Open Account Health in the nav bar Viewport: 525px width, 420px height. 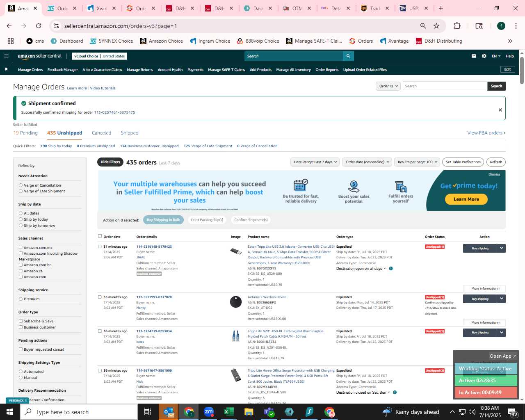click(170, 70)
